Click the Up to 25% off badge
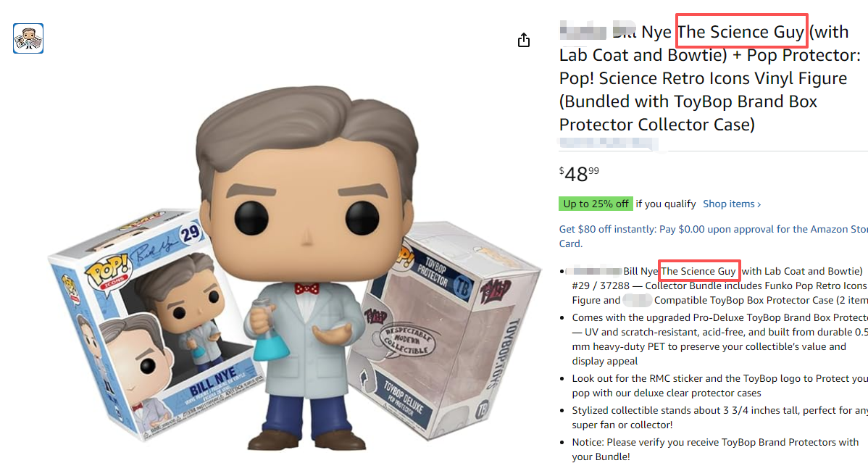The width and height of the screenshot is (868, 471). (596, 204)
